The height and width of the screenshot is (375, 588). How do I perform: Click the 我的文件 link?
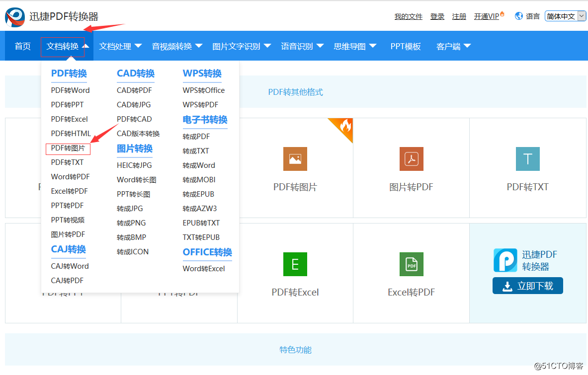[x=409, y=16]
